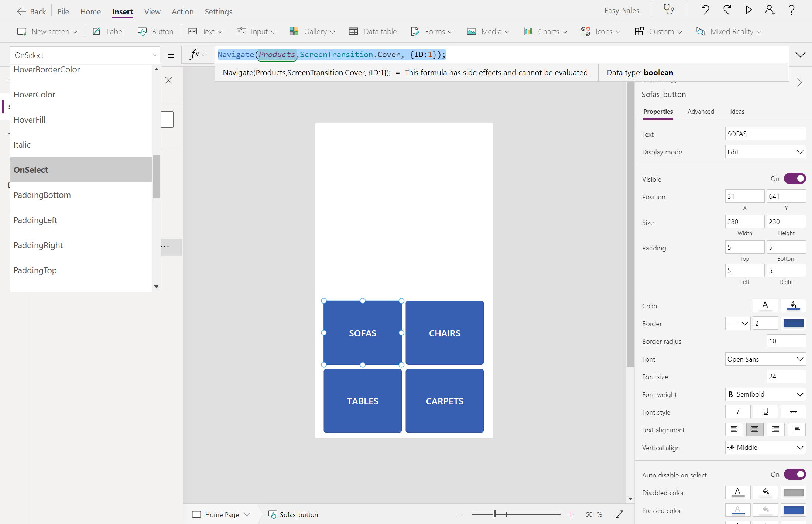
Task: Click the blue border color swatch
Action: pyautogui.click(x=793, y=323)
